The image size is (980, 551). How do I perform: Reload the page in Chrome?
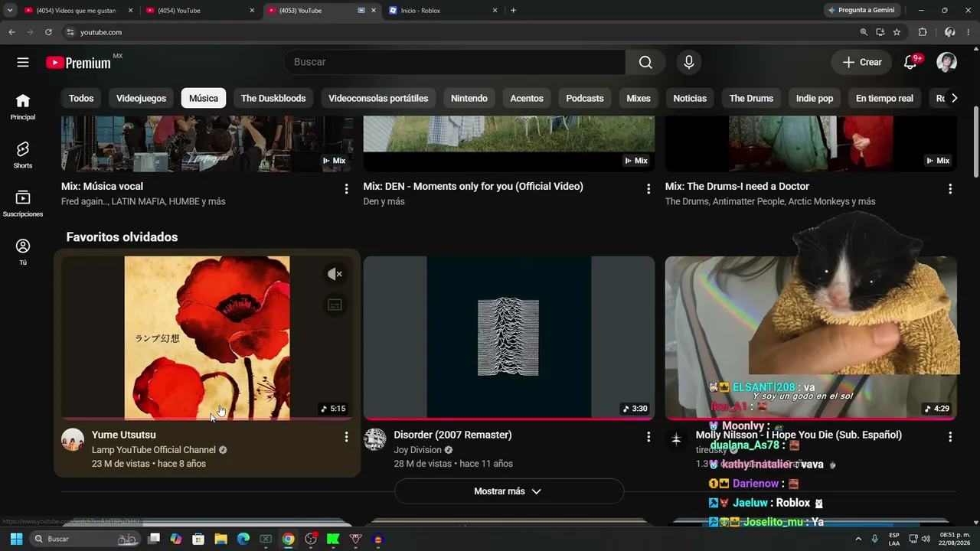click(x=48, y=32)
